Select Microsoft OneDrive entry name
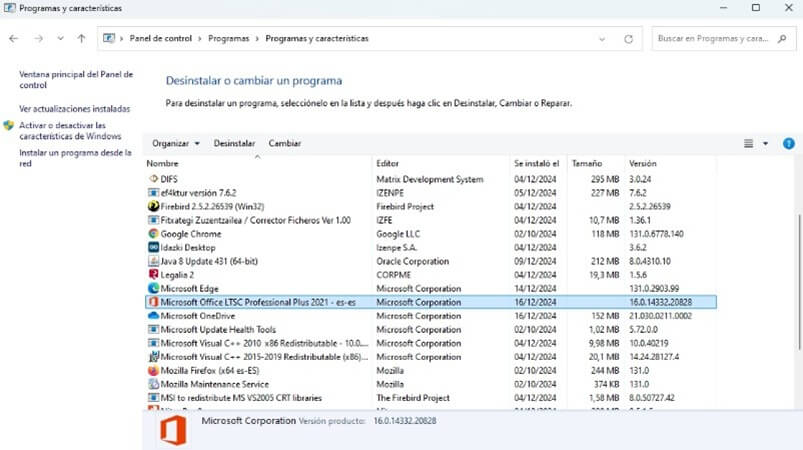The width and height of the screenshot is (803, 450). tap(198, 316)
